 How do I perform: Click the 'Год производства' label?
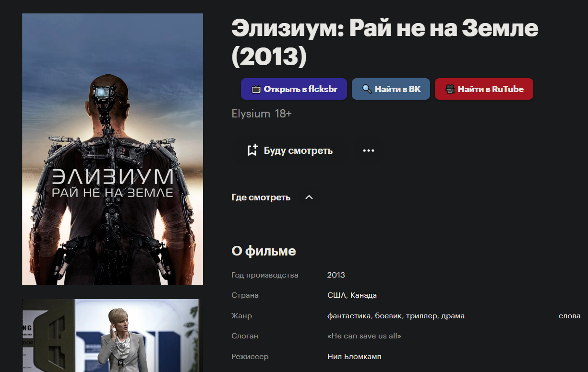click(x=265, y=275)
